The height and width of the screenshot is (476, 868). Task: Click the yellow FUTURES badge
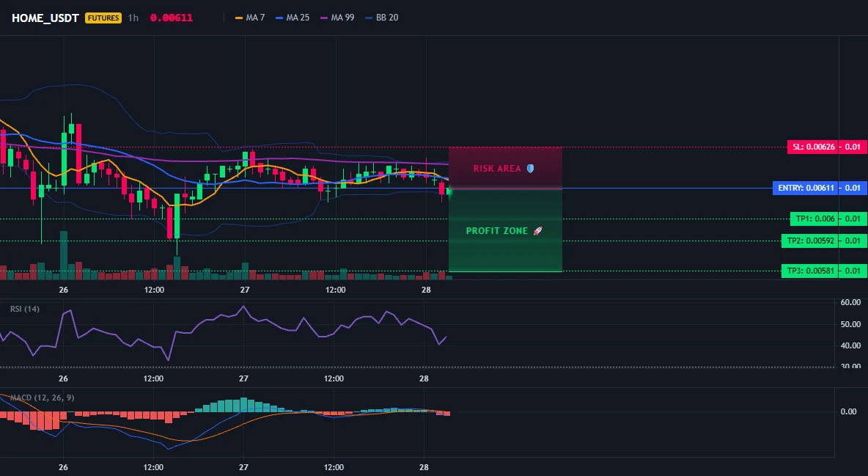point(103,18)
